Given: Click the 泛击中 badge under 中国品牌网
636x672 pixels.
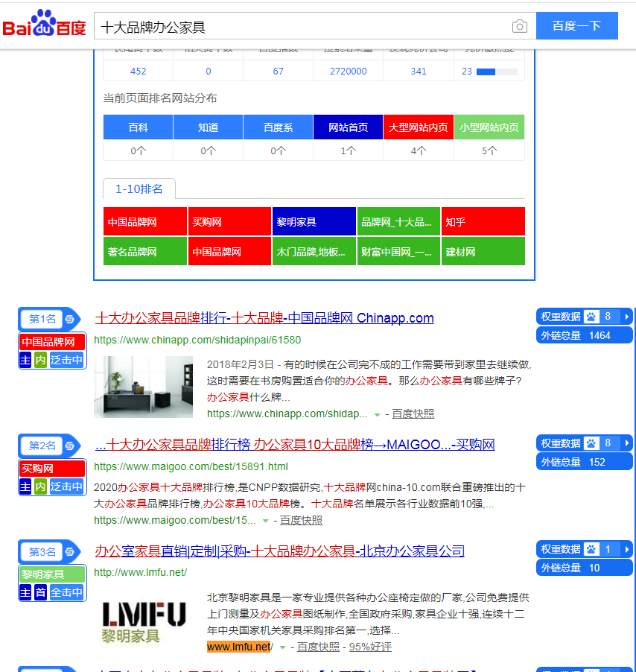Looking at the screenshot, I should tap(66, 360).
